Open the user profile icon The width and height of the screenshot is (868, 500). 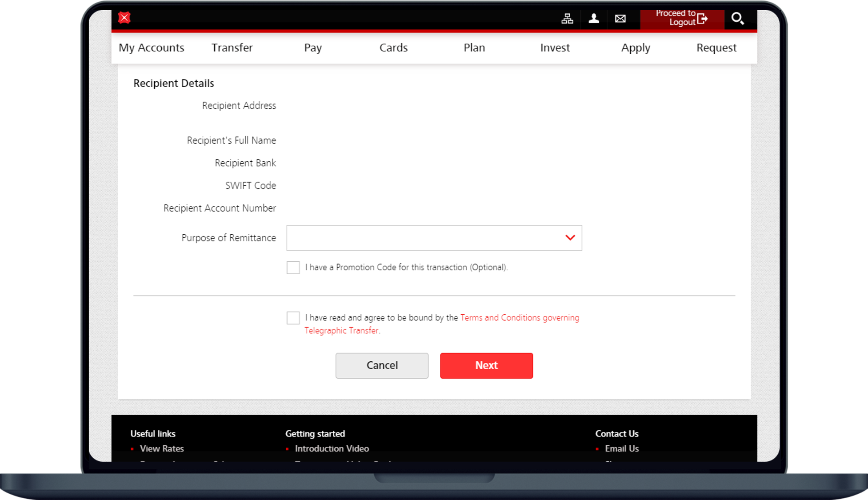click(594, 19)
